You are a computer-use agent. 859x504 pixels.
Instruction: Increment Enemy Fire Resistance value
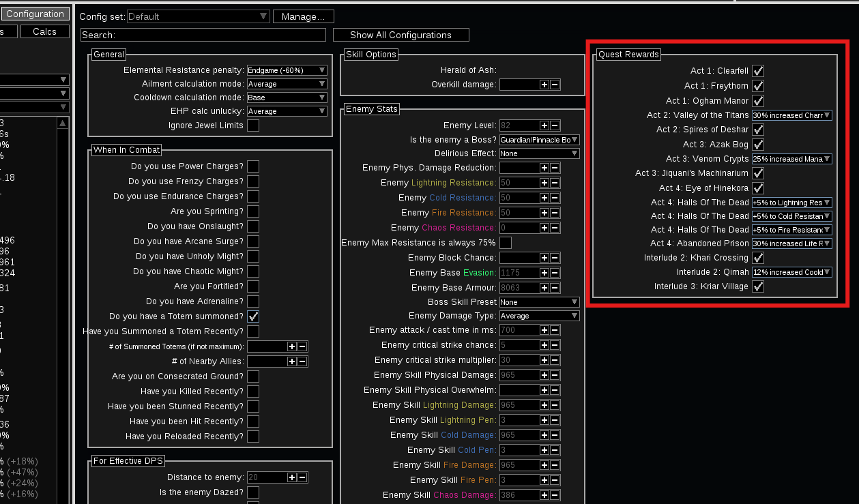click(x=544, y=213)
